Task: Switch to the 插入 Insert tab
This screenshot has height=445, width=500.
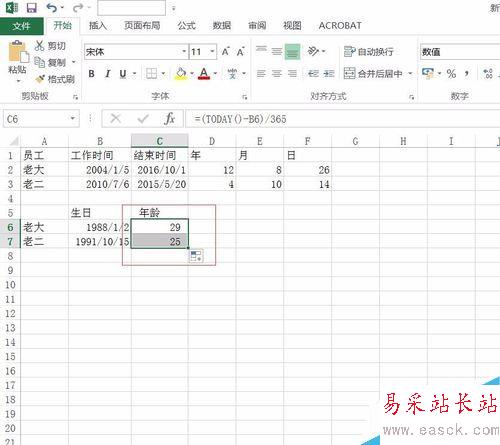Action: click(x=98, y=26)
